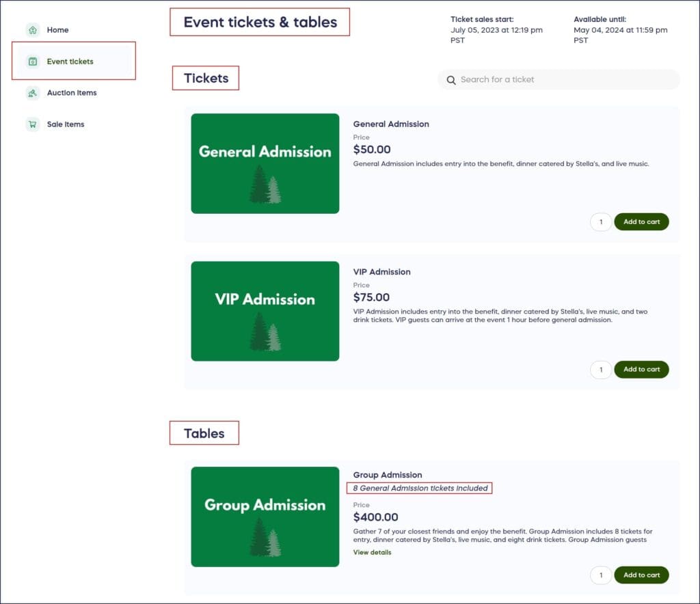Click General Admission quantity box
This screenshot has height=604, width=700.
click(601, 222)
